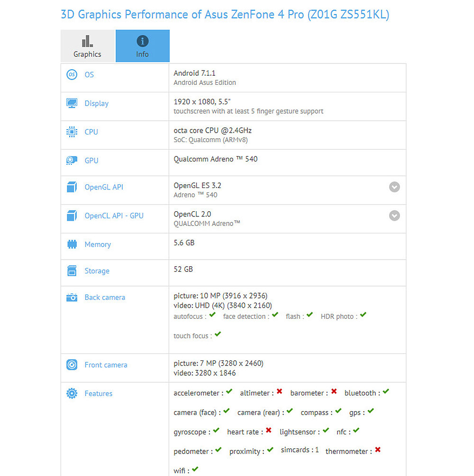Click the page title for Asus ZenFone 4 Pro
474x476 pixels.
point(225,14)
